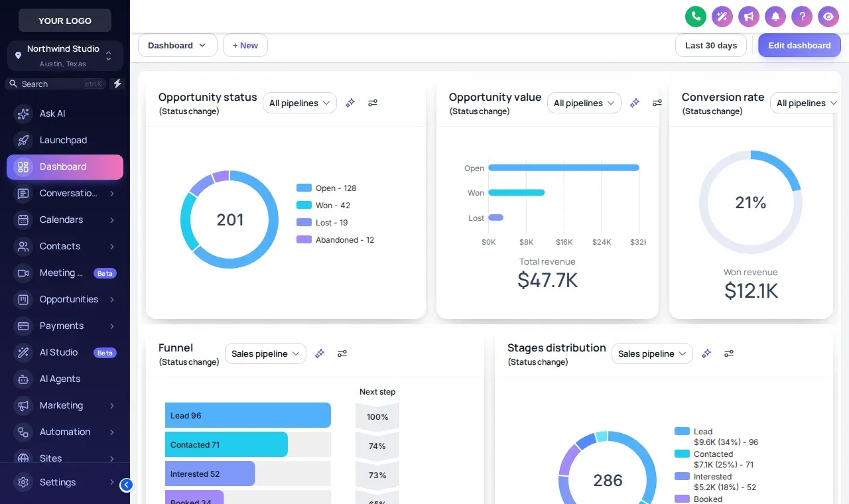The width and height of the screenshot is (849, 504).
Task: Open the magic wand AI icon in header
Action: pos(722,17)
